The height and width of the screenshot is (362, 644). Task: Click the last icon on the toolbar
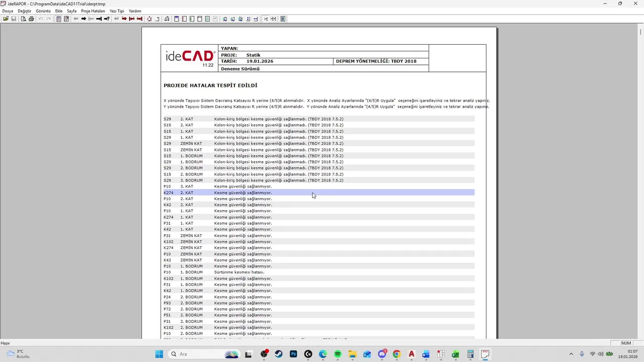click(x=283, y=19)
